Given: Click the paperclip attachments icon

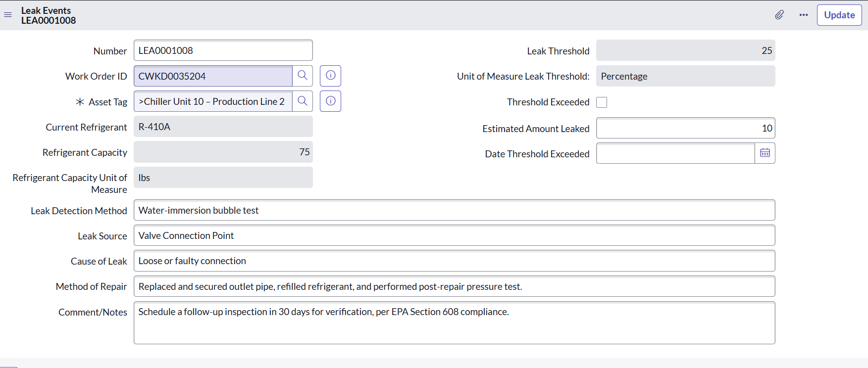Looking at the screenshot, I should coord(779,15).
